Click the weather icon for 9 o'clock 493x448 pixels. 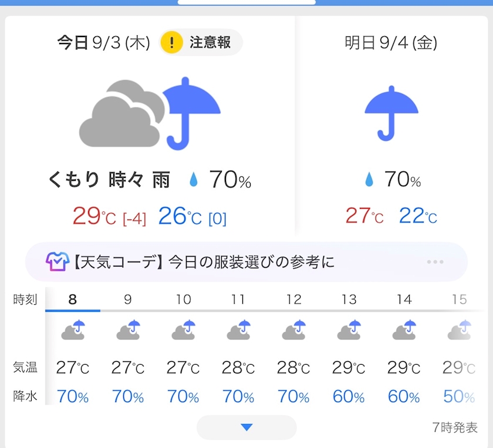click(128, 330)
